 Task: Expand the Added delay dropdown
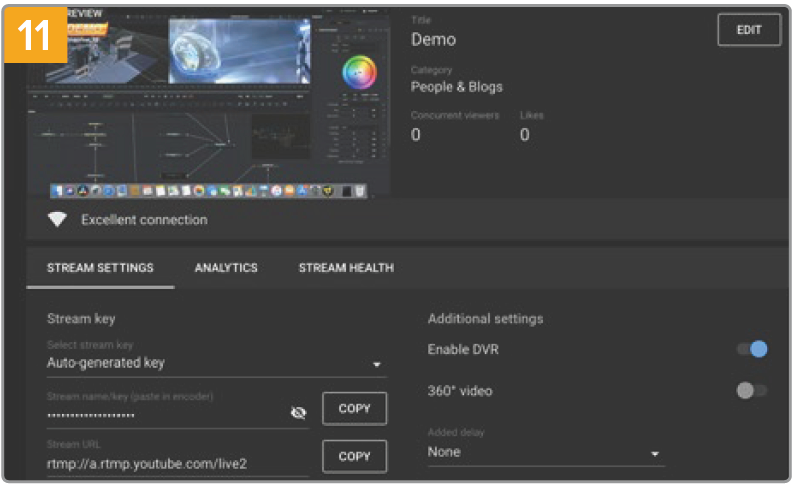tap(545, 453)
